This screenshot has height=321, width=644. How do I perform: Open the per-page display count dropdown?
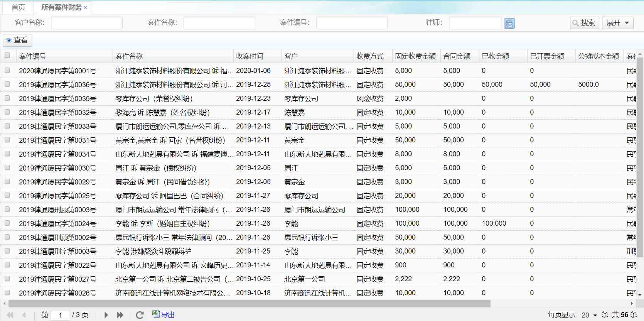[x=589, y=315]
